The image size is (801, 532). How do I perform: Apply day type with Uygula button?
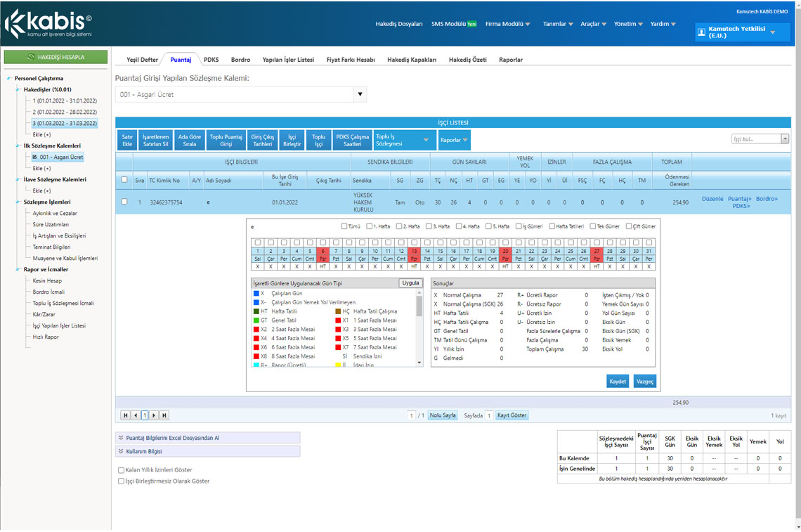pos(410,283)
